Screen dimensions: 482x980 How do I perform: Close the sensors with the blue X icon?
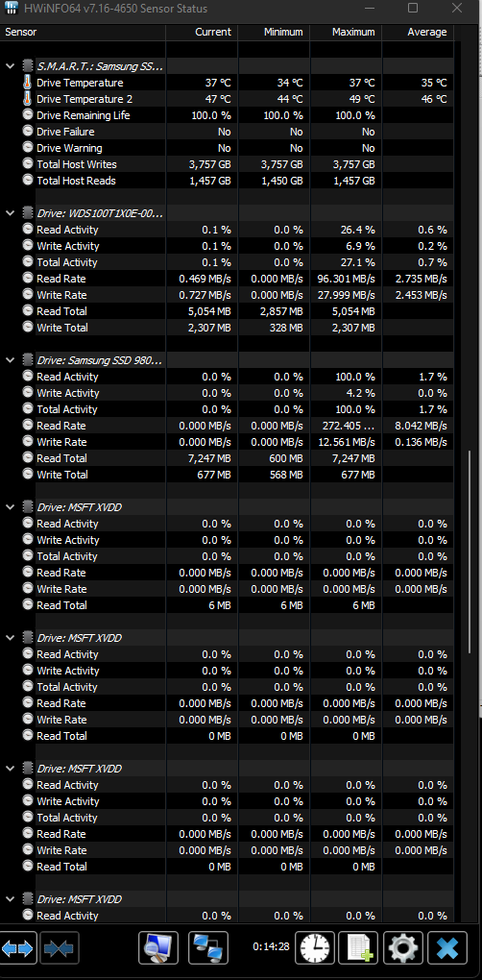pyautogui.click(x=447, y=948)
